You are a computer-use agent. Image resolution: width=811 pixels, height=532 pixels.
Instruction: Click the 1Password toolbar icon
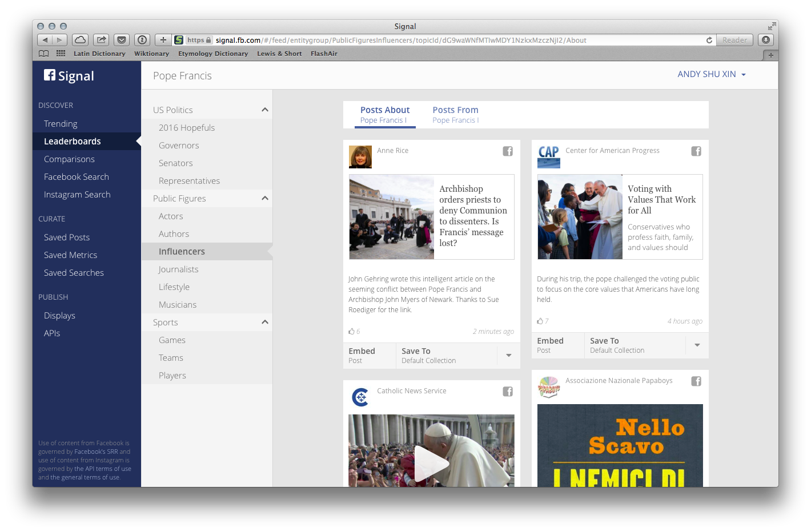tap(142, 40)
